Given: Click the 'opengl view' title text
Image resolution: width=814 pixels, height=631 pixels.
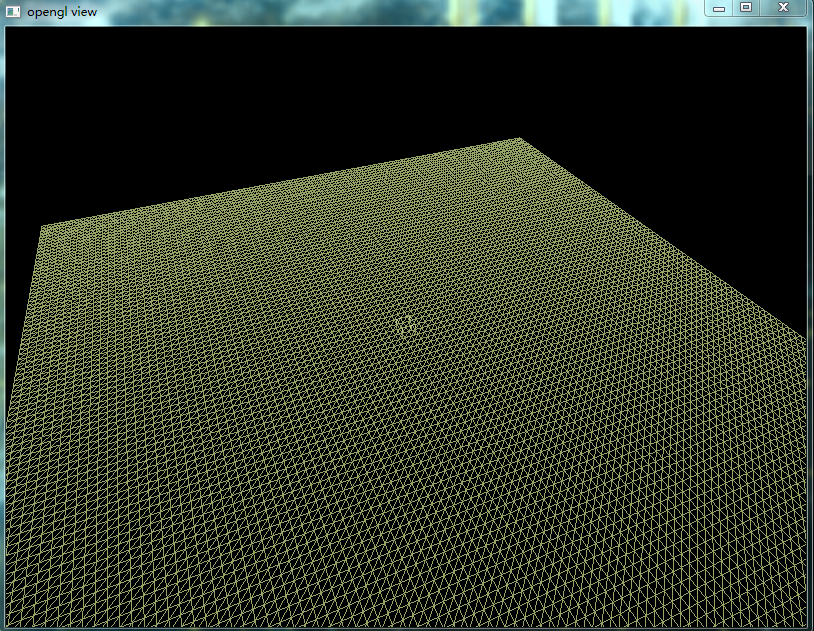Looking at the screenshot, I should pyautogui.click(x=62, y=12).
